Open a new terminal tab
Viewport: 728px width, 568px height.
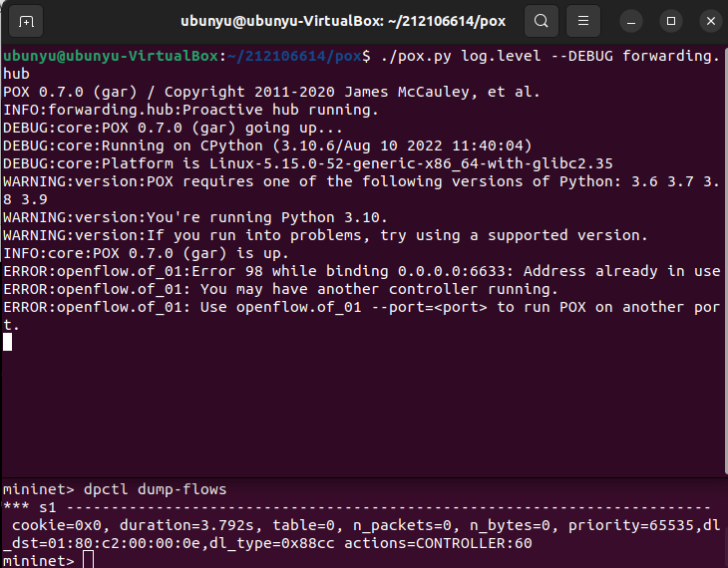[x=27, y=20]
